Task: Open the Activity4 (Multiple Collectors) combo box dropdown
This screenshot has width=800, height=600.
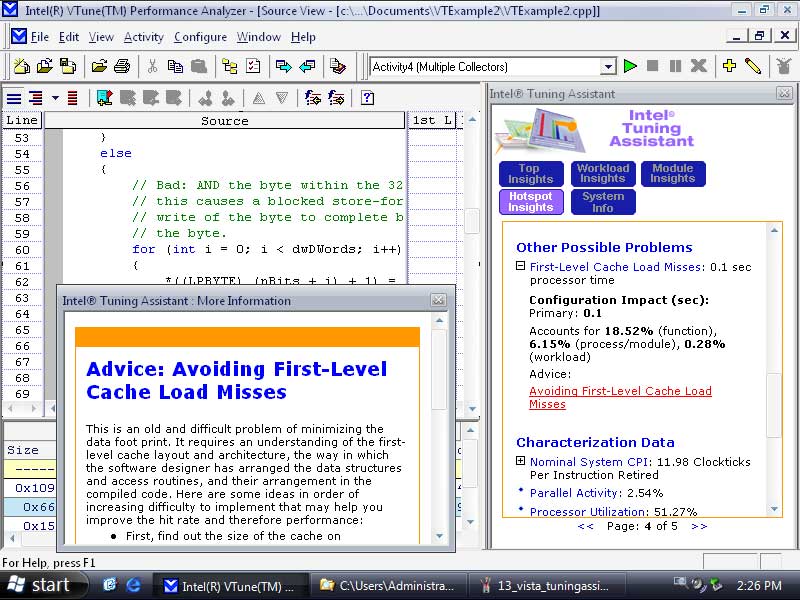Action: (608, 66)
